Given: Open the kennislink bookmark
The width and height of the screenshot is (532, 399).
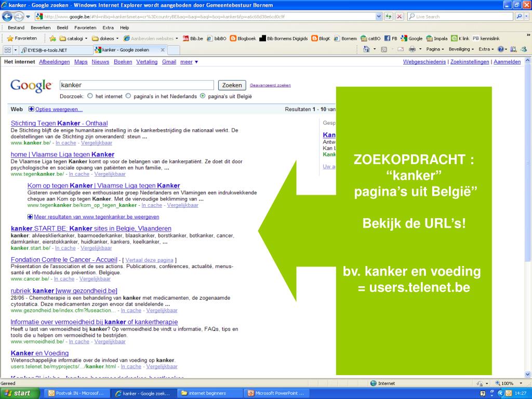Looking at the screenshot, I should click(x=486, y=38).
